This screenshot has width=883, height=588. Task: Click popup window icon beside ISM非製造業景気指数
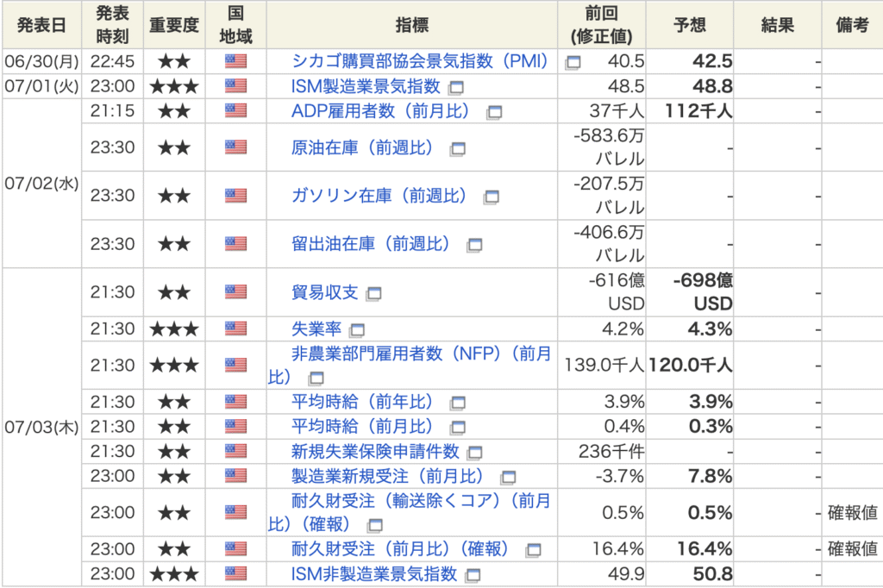(x=473, y=576)
